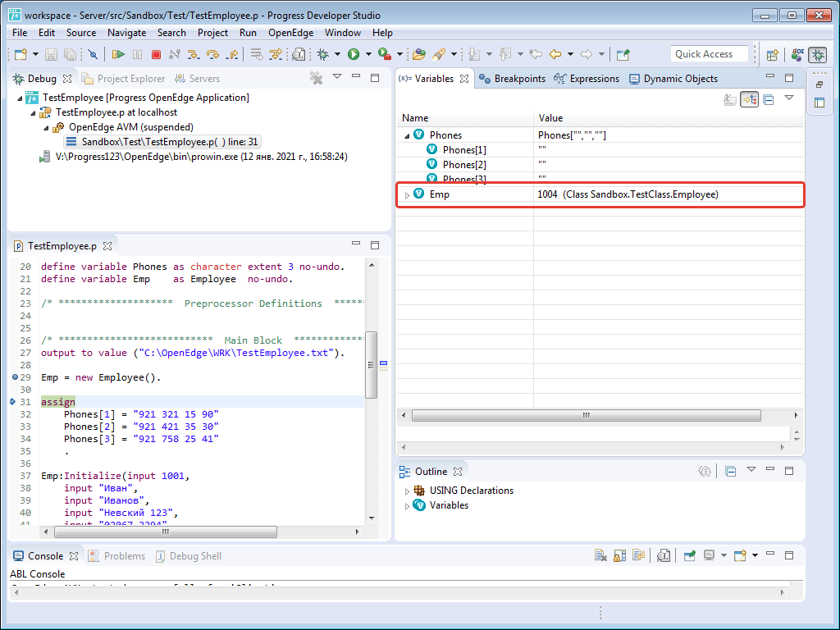The height and width of the screenshot is (630, 840).
Task: Toggle Skip All Breakpoints in toolbar
Action: point(94,54)
